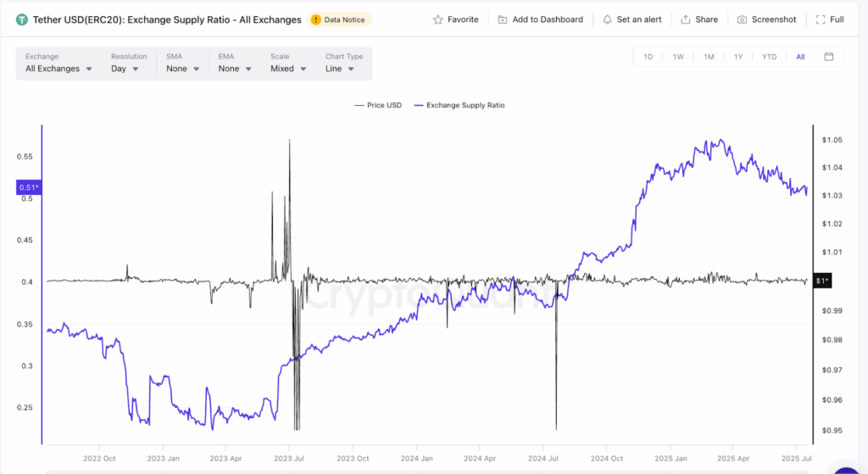
Task: Open the Chart Type Line dropdown
Action: [344, 63]
